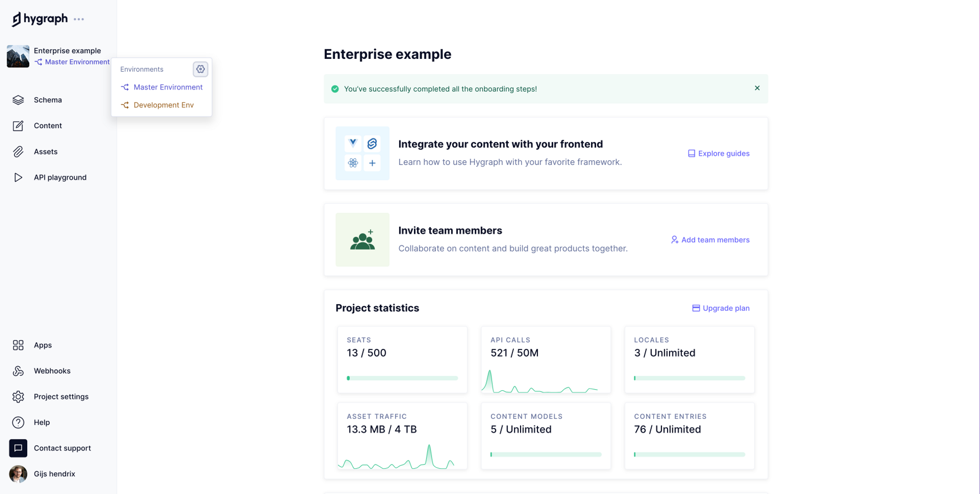Open the Content edit icon
The height and width of the screenshot is (494, 980).
(18, 126)
